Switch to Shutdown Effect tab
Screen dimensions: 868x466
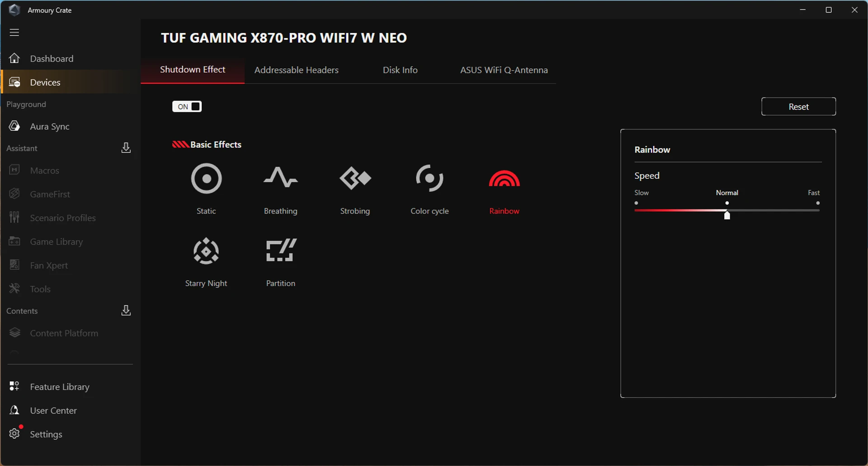(193, 70)
